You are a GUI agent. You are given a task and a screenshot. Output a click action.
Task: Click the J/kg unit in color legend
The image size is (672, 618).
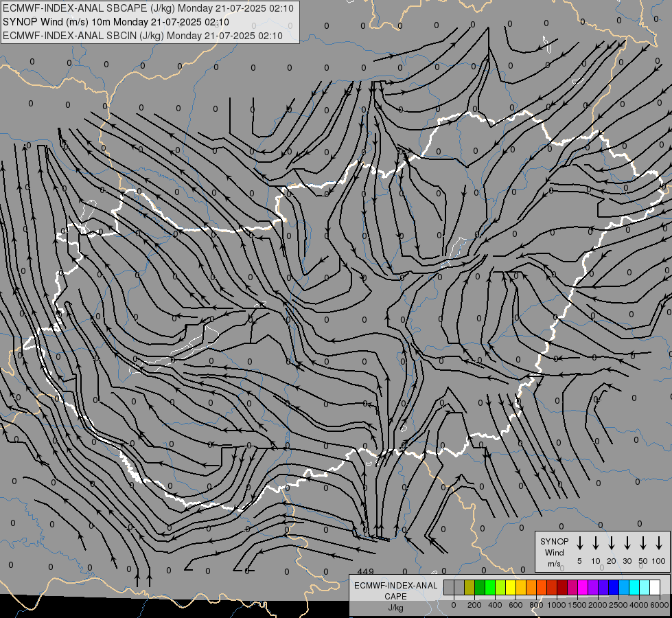[395, 608]
